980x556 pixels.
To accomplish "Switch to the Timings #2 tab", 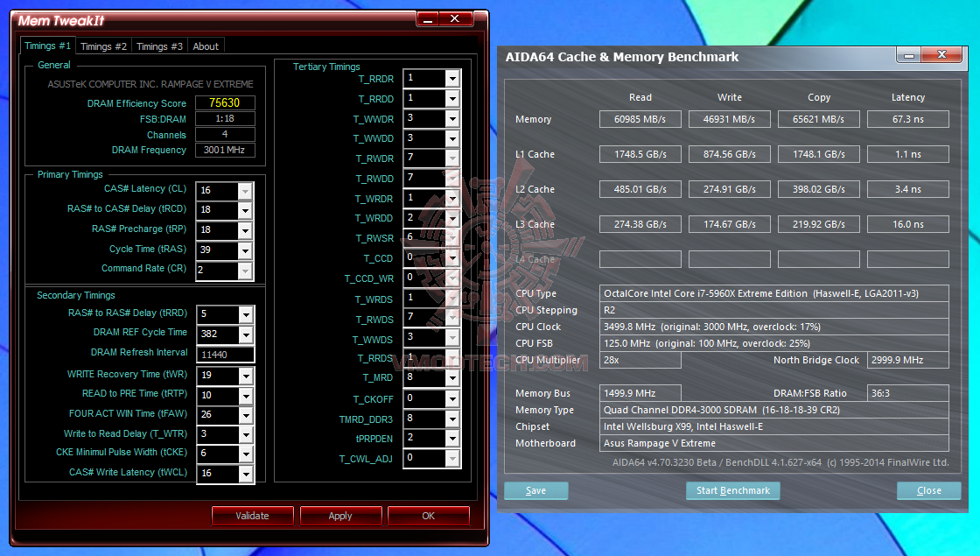I will click(103, 46).
